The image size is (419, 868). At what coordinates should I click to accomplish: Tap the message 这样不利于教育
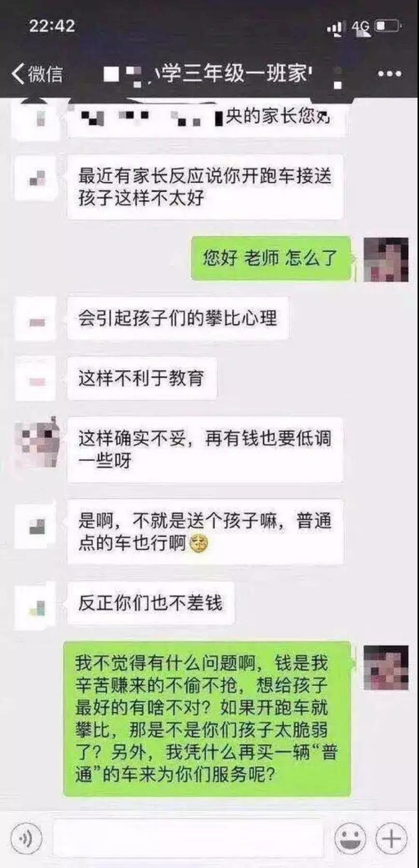142,378
